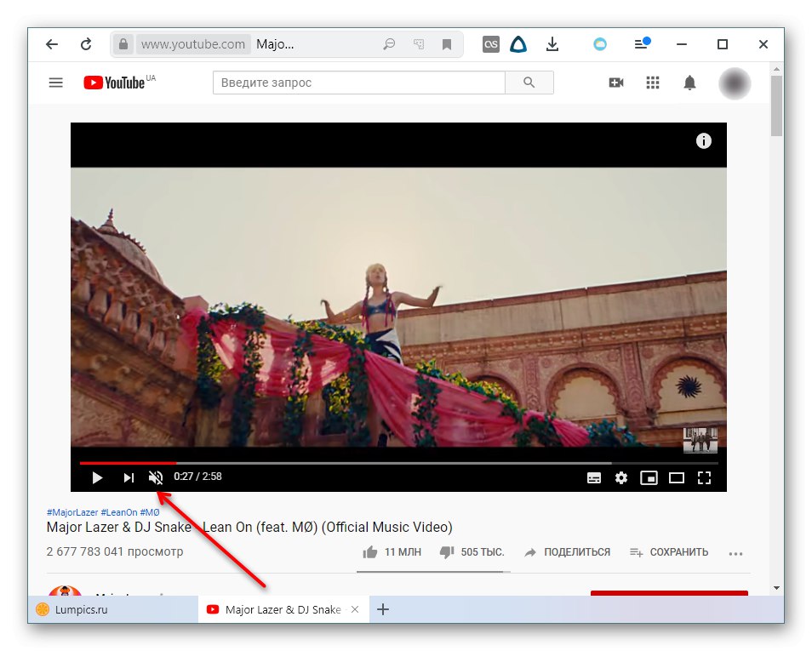Dislike the video (505 ТЫС. thumbs down)
This screenshot has width=812, height=651.
click(x=472, y=552)
